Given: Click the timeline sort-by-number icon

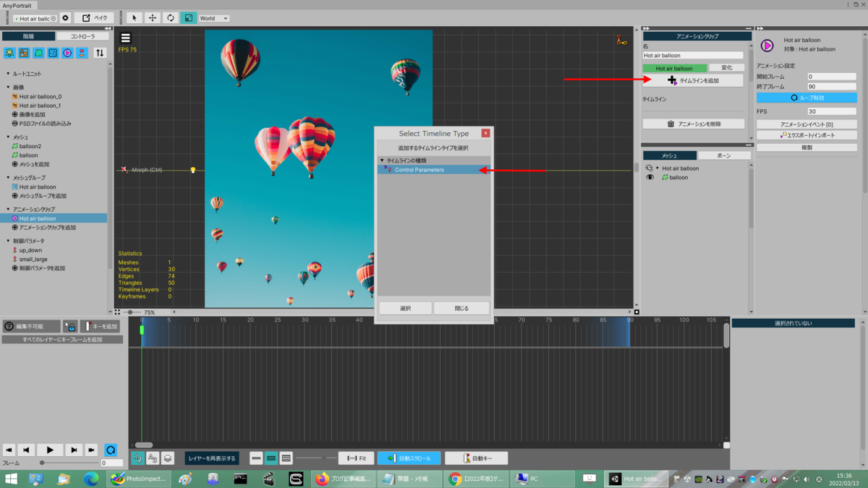Looking at the screenshot, I should tap(137, 458).
